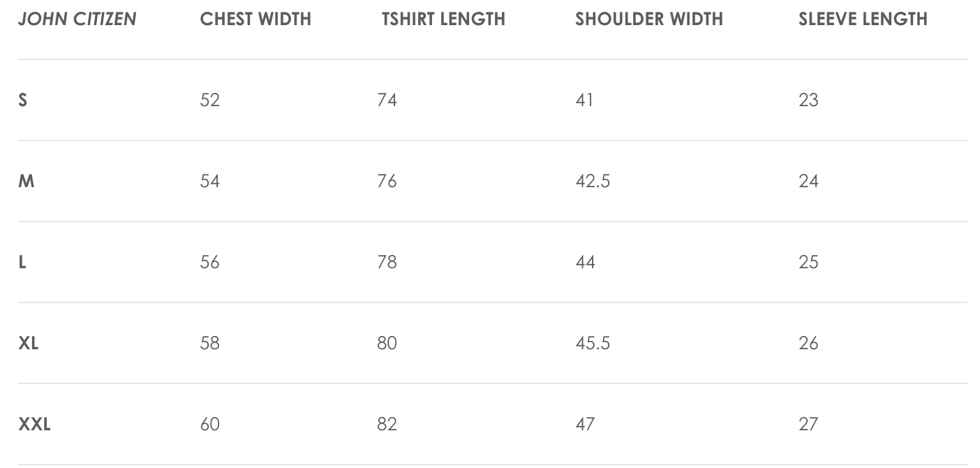Screen dimensions: 980x468
Task: Click sleeve length value 23
Action: coord(808,100)
